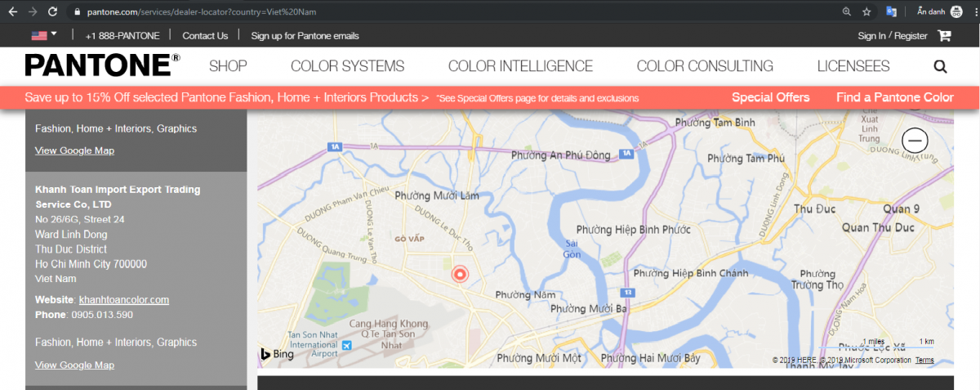Open the US flag country dropdown

pos(43,35)
